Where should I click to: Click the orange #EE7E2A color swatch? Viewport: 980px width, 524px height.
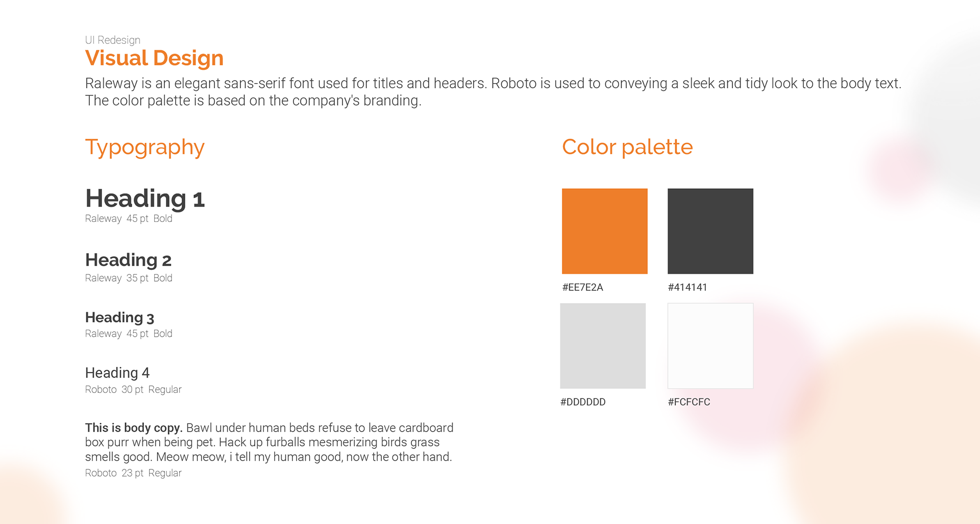pos(604,231)
